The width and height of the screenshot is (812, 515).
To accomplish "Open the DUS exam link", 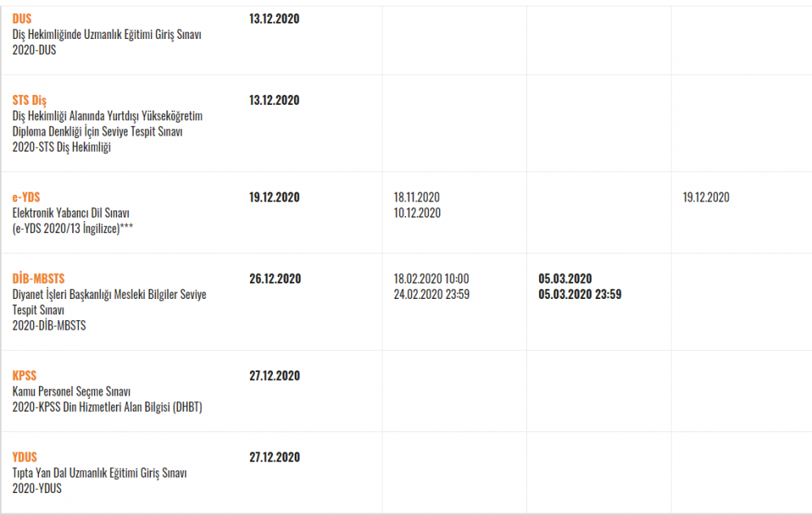I will click(x=22, y=19).
